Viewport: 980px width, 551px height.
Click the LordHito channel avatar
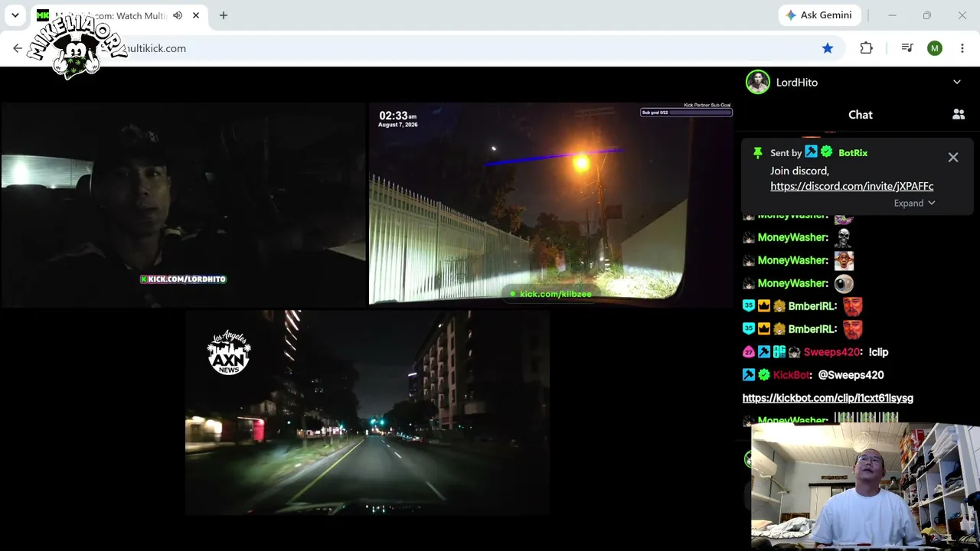click(x=758, y=82)
